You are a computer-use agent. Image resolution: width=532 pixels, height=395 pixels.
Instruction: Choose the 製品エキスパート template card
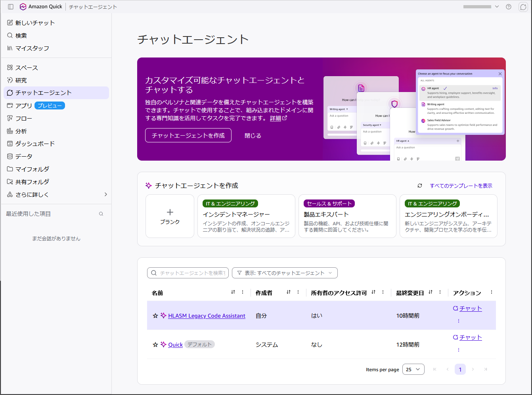coord(347,216)
